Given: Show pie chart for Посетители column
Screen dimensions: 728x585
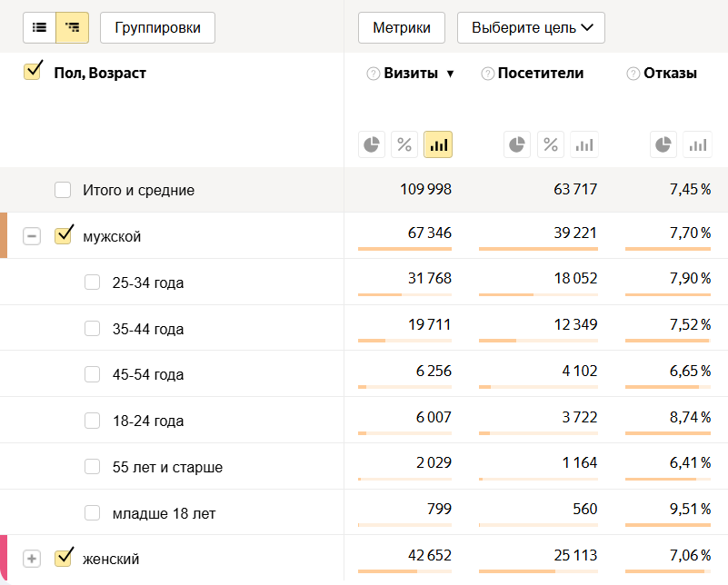Looking at the screenshot, I should point(516,144).
